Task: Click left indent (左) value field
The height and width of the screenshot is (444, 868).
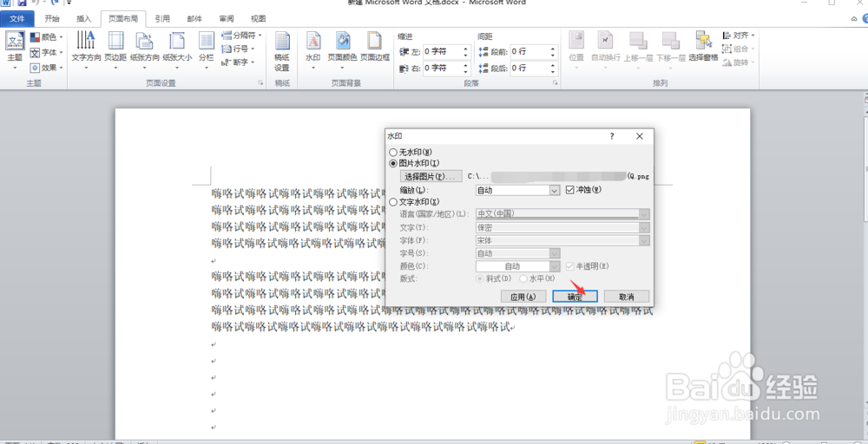Action: coord(442,51)
